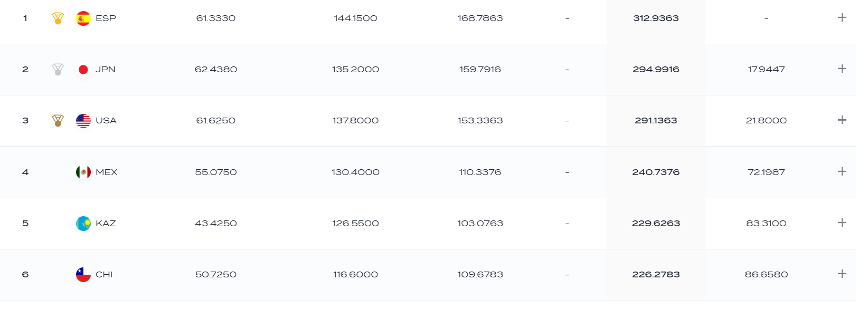
Task: Click the gold medal icon for ESP
Action: pos(58,18)
